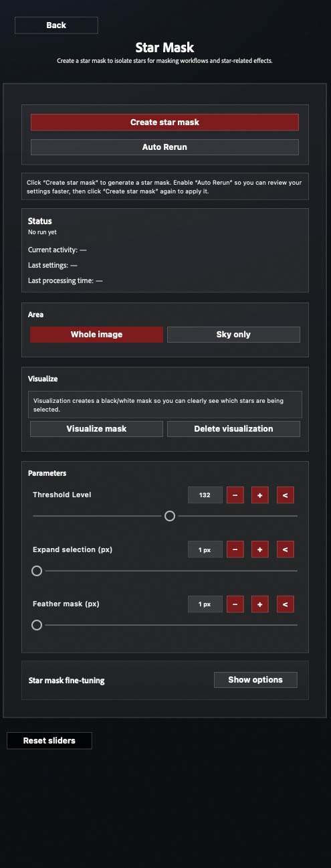The image size is (331, 868).
Task: Click Feather mask reset arrow button
Action: [x=285, y=604]
